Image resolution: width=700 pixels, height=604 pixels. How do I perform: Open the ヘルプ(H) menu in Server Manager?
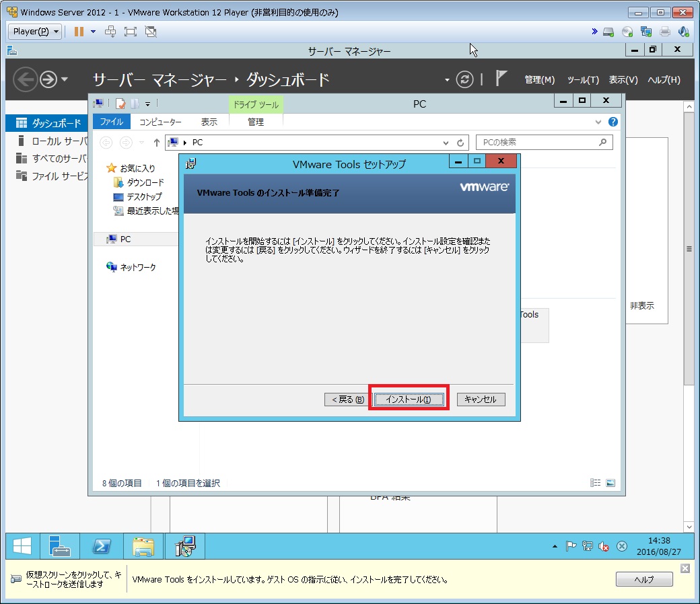coord(664,80)
